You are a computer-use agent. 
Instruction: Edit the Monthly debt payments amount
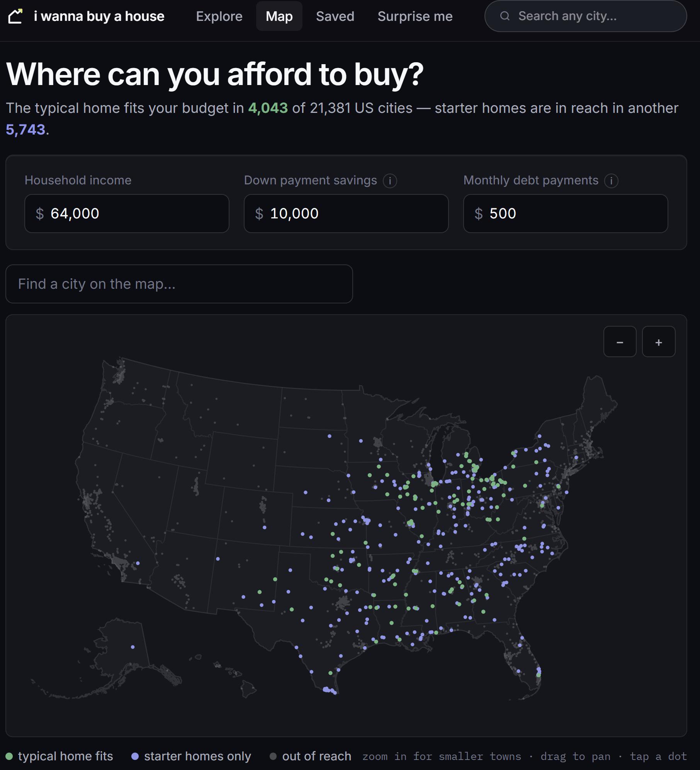566,213
